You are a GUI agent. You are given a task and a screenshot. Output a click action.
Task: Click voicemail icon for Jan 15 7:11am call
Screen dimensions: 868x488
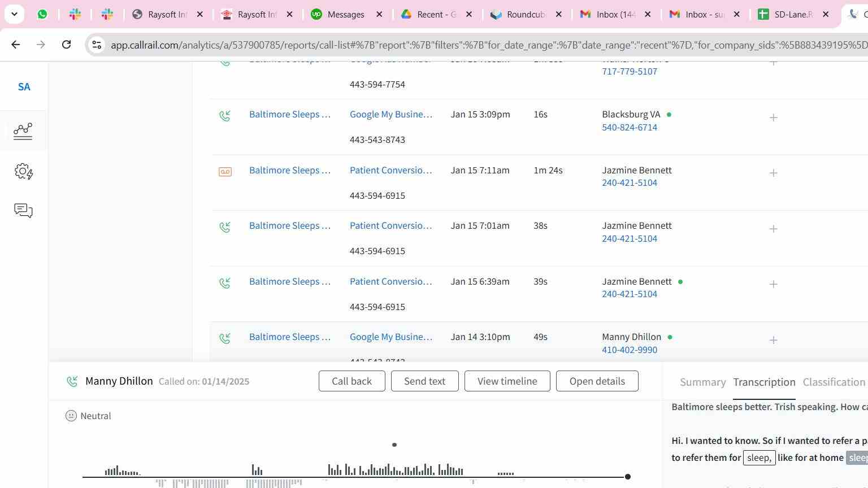(x=225, y=172)
